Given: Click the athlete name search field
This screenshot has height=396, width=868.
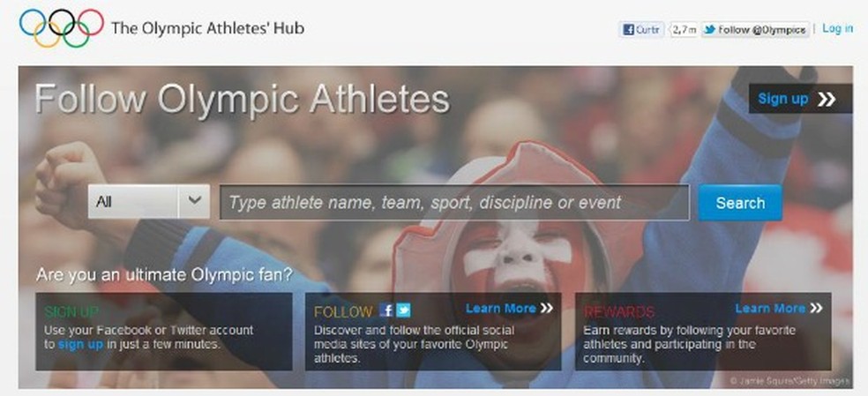Looking at the screenshot, I should pos(454,203).
